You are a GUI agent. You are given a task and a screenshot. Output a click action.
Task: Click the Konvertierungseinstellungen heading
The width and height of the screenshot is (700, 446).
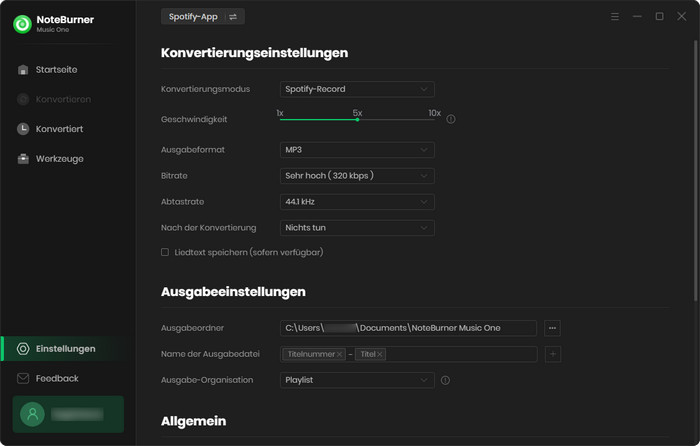point(254,53)
